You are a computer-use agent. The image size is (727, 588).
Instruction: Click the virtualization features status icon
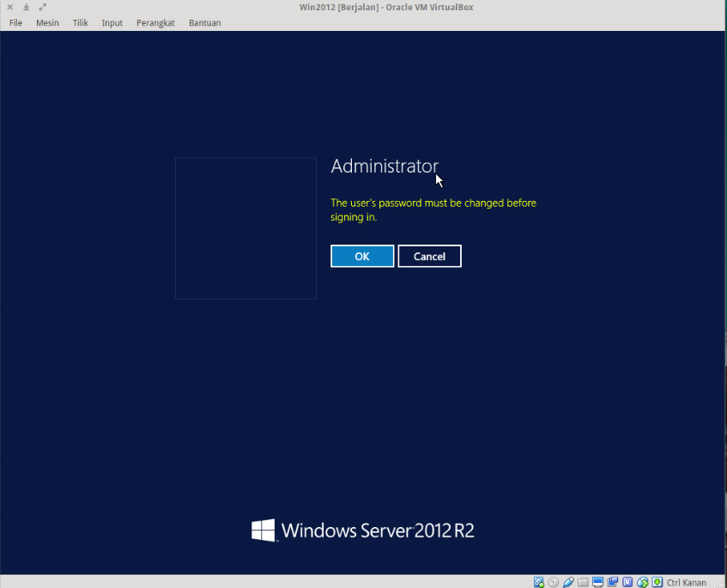pos(657,582)
